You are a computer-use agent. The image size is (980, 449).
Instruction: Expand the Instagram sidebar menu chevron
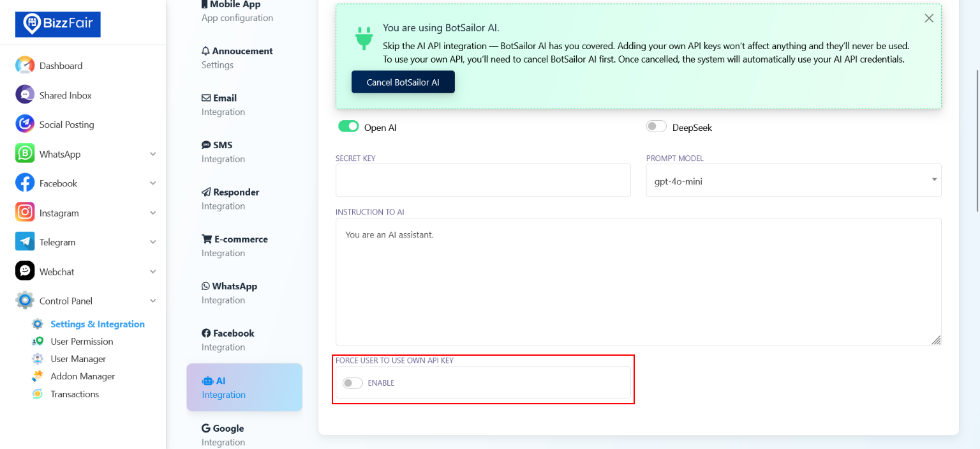tap(153, 213)
